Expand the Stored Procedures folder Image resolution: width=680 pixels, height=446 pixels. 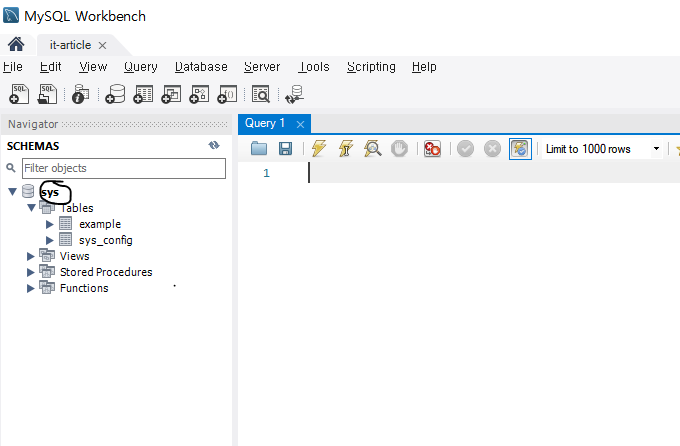(30, 272)
